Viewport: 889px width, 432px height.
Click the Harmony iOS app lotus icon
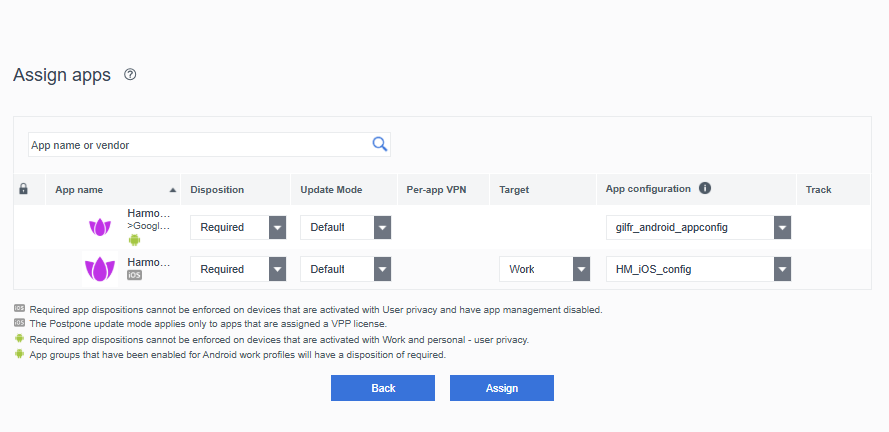pyautogui.click(x=100, y=269)
